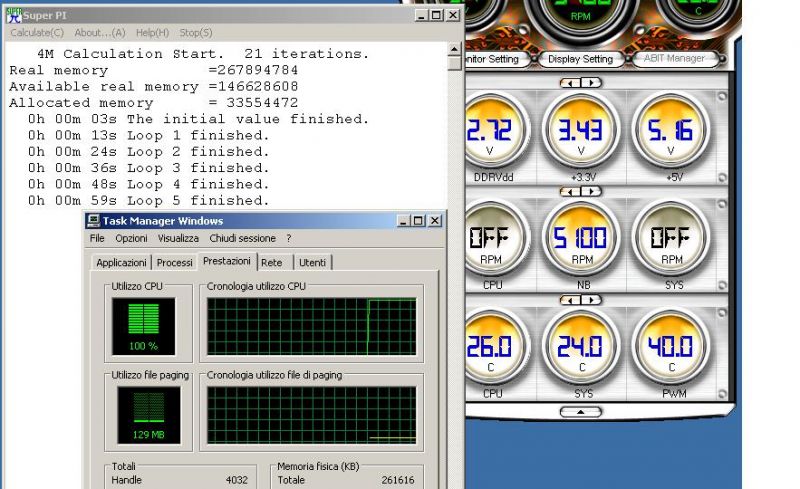Screen dimensions: 800x489
Task: Click round knob beside the +5V label
Action: pos(722,178)
